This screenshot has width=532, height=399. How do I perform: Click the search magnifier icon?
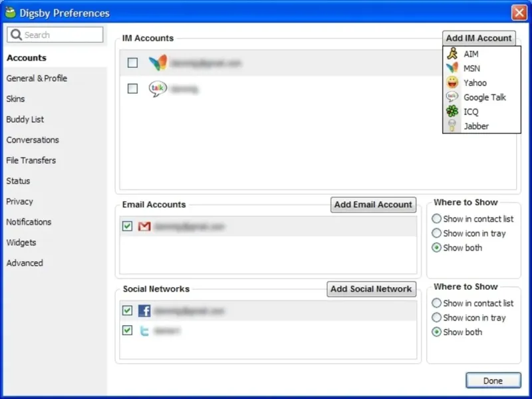16,35
